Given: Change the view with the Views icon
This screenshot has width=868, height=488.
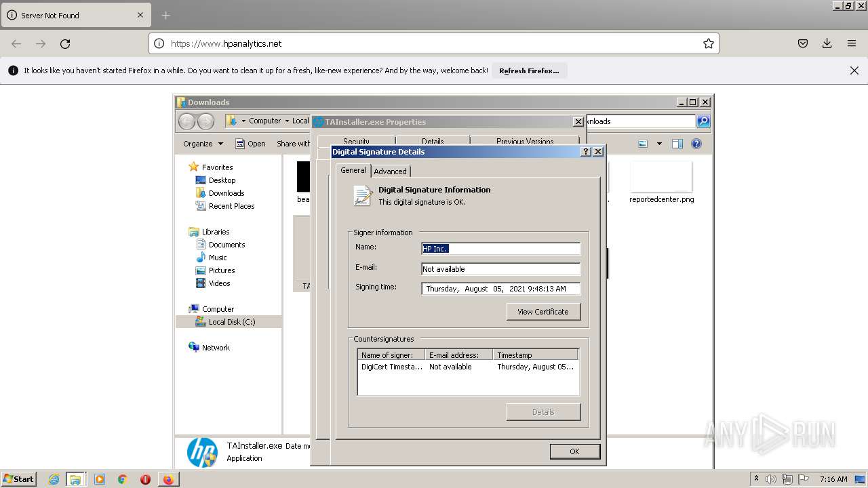Looking at the screenshot, I should [x=643, y=144].
